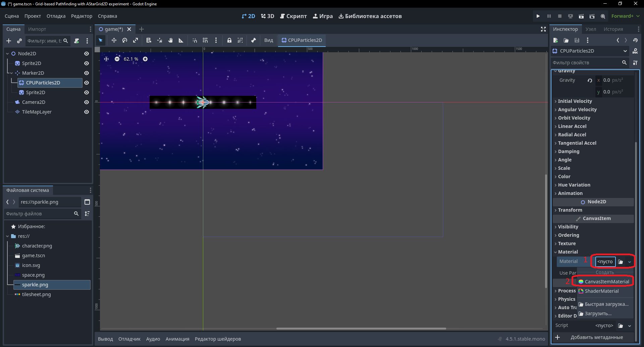Select the Rotate Mode tool
This screenshot has height=347, width=644.
click(125, 40)
